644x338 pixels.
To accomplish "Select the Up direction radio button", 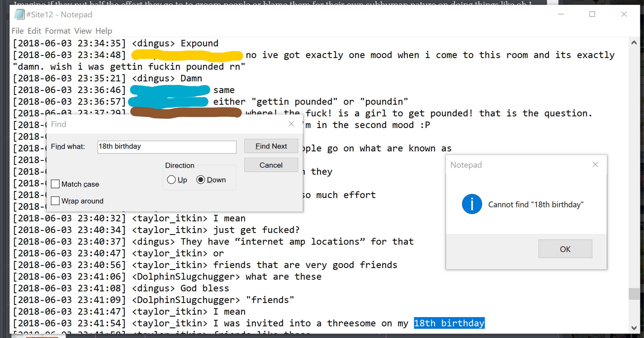I will point(171,180).
